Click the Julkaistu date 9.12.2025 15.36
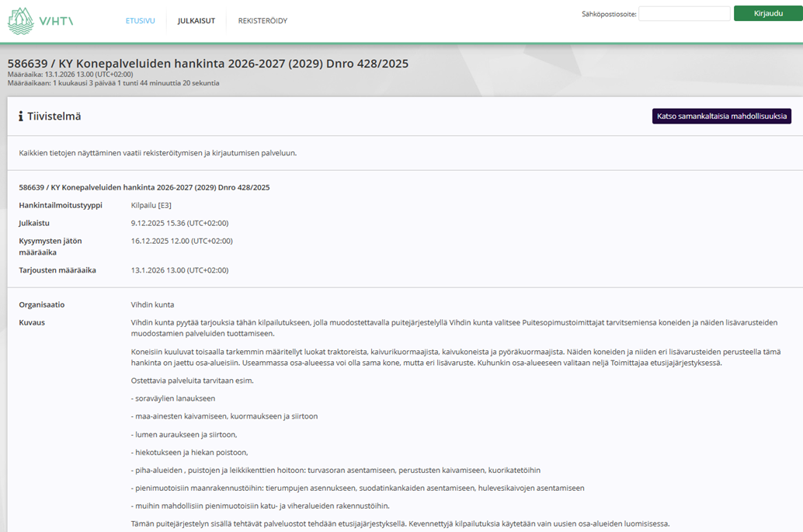Viewport: 803px width, 532px height. click(179, 223)
